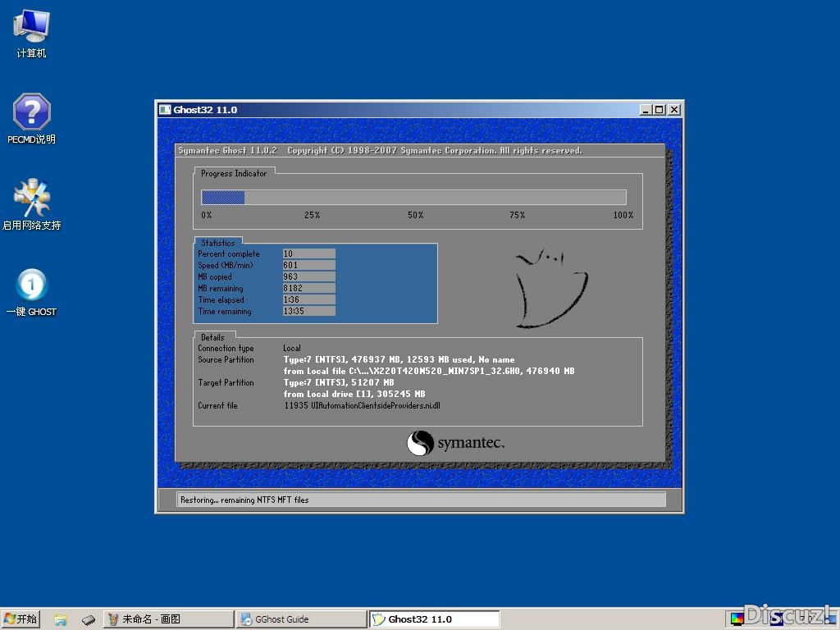Launch the 启用网络支持 desktop icon
Viewport: 840px width, 630px height.
[x=31, y=204]
